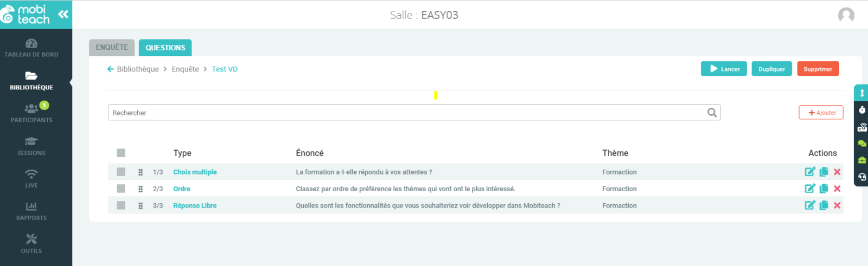Open the Ordre type link

point(182,189)
